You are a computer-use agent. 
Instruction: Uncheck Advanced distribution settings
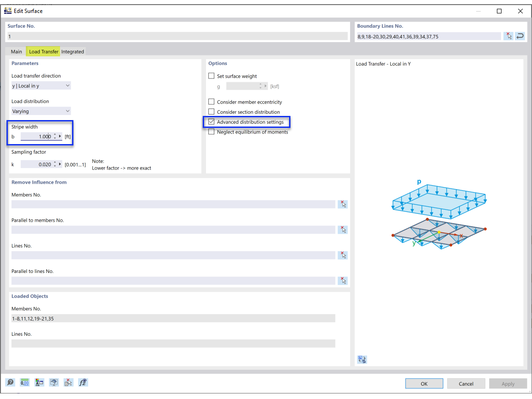click(212, 122)
